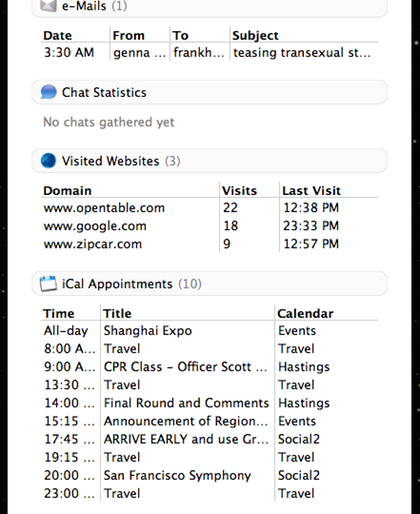Select the www.opentable.com website row
This screenshot has height=514, width=420.
[x=209, y=208]
